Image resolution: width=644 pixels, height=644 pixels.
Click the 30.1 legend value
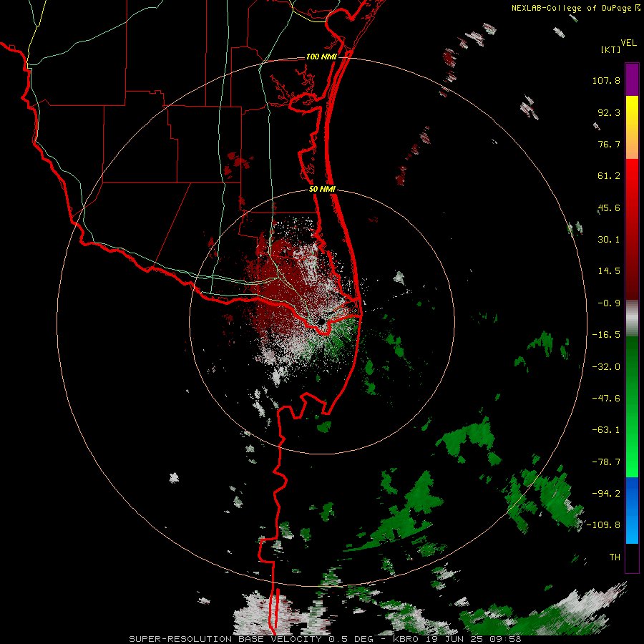609,240
